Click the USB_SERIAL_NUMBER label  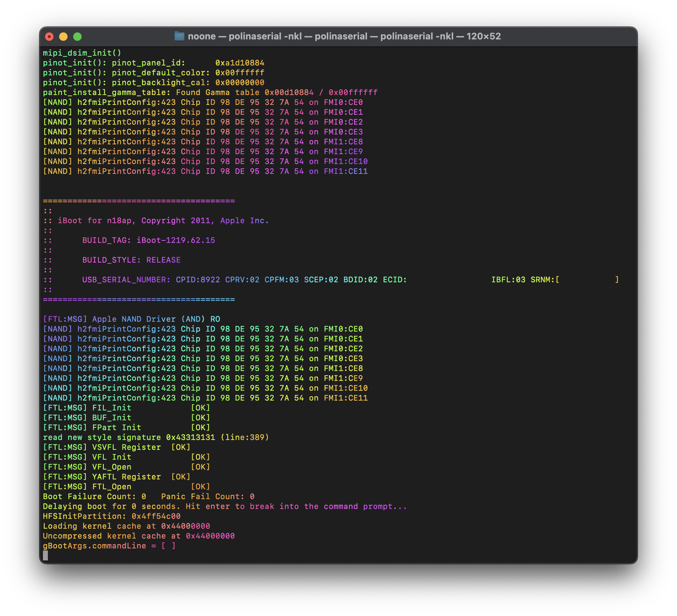click(x=126, y=280)
